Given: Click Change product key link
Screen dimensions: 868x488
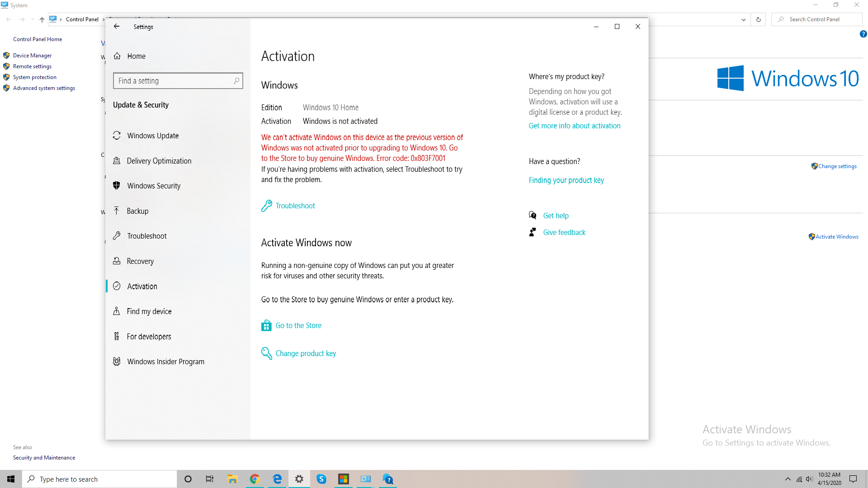Looking at the screenshot, I should (x=306, y=353).
